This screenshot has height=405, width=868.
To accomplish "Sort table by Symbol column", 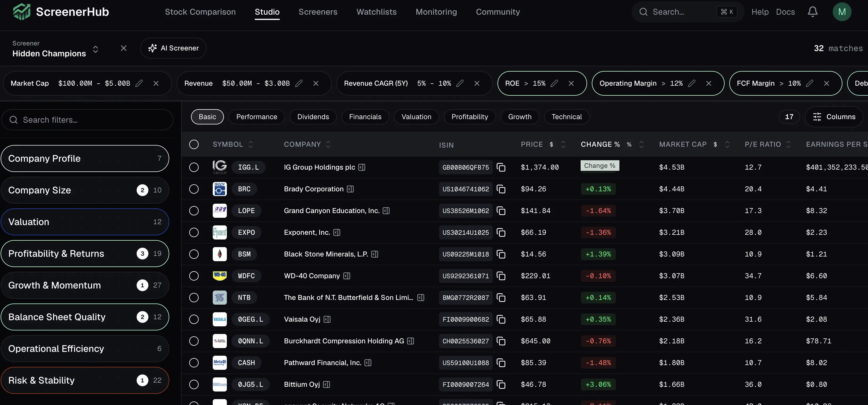I will (251, 144).
